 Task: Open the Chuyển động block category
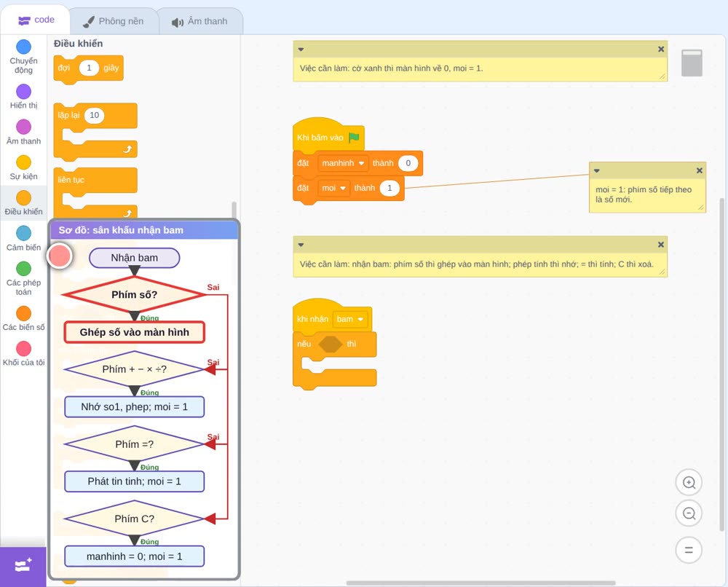[23, 56]
